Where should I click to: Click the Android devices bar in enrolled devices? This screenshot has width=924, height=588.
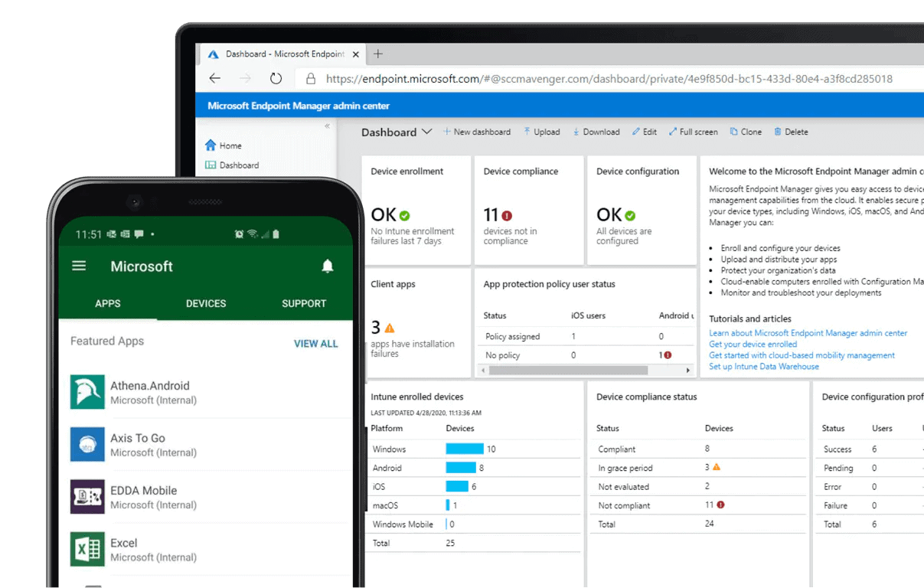[x=461, y=467]
